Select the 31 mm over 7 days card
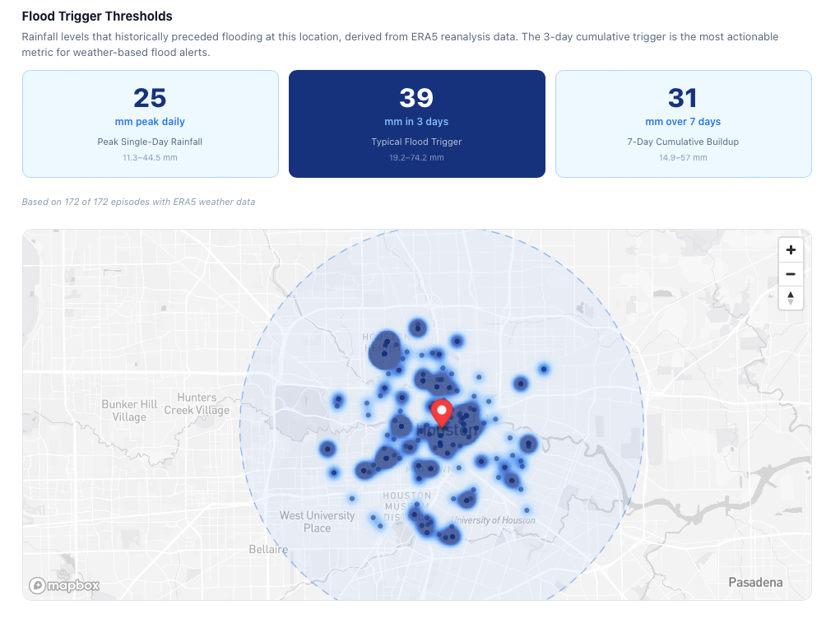The height and width of the screenshot is (619, 840). click(683, 123)
